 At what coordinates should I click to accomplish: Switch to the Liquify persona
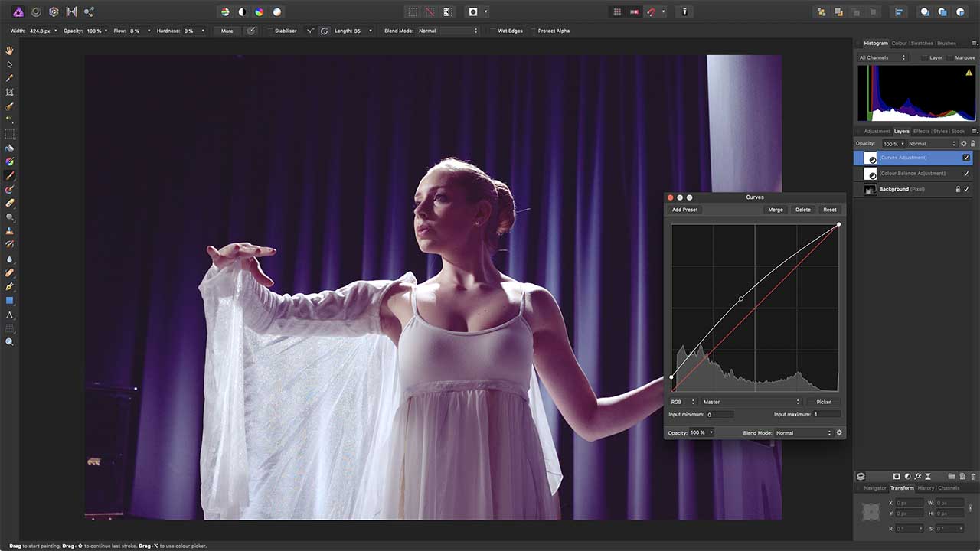click(35, 11)
